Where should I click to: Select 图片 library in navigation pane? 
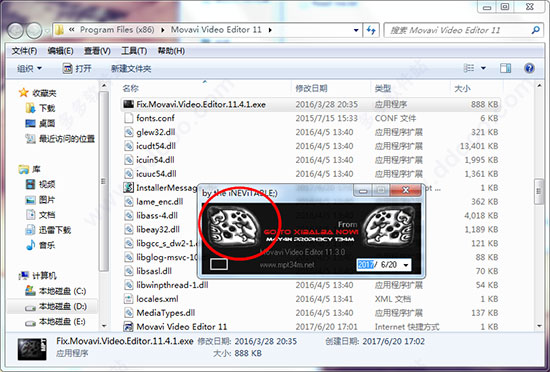coord(40,200)
